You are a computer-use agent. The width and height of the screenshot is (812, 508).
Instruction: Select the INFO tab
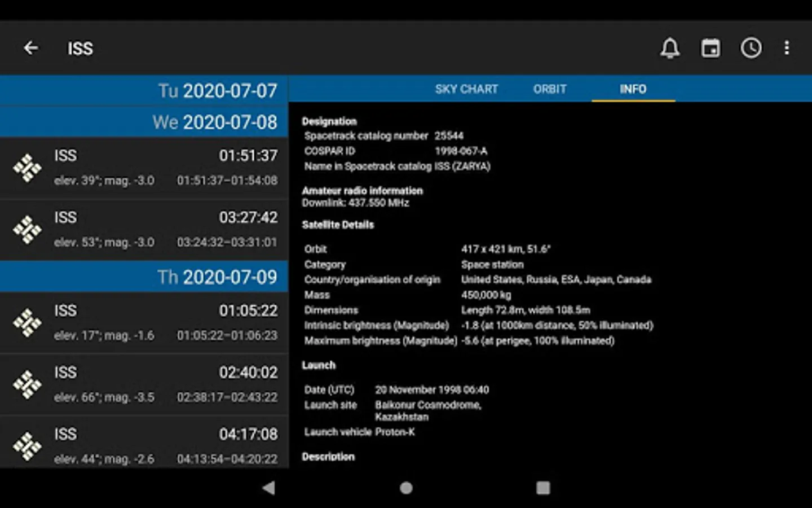(633, 89)
